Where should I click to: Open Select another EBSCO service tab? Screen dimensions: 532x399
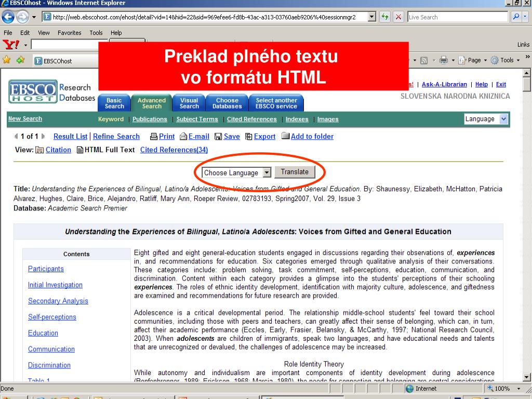click(x=276, y=103)
